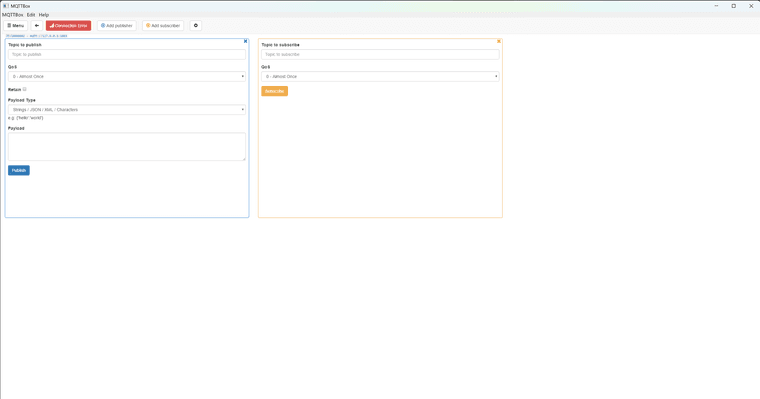Image resolution: width=760 pixels, height=399 pixels.
Task: Open the hamburger Menu button
Action: 16,26
